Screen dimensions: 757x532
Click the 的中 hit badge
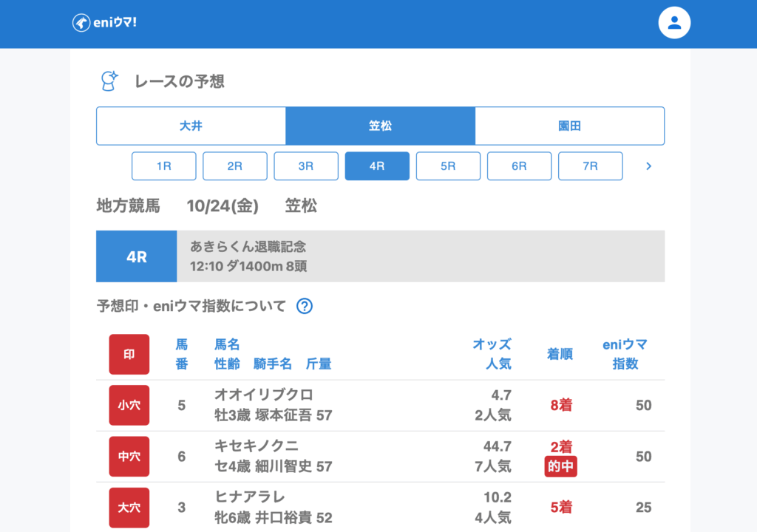tap(560, 467)
